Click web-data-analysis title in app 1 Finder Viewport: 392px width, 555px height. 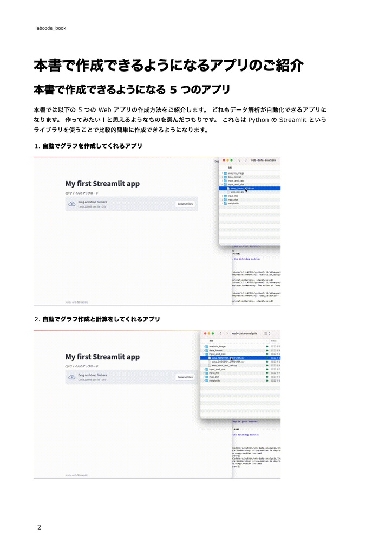tap(263, 160)
